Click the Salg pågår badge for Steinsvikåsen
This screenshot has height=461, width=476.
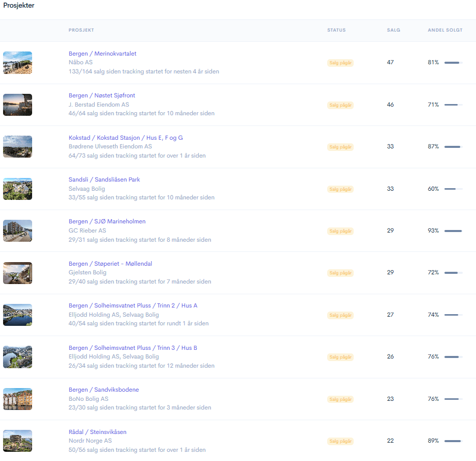340,441
